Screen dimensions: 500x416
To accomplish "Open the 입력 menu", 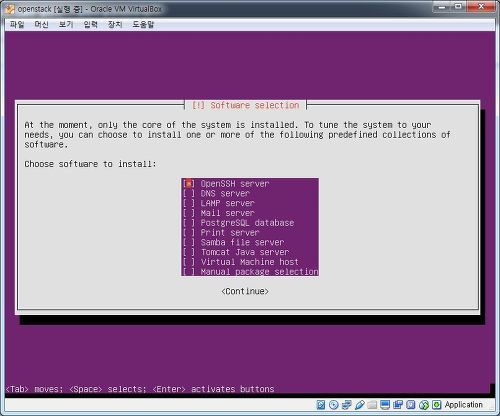I will tap(91, 24).
